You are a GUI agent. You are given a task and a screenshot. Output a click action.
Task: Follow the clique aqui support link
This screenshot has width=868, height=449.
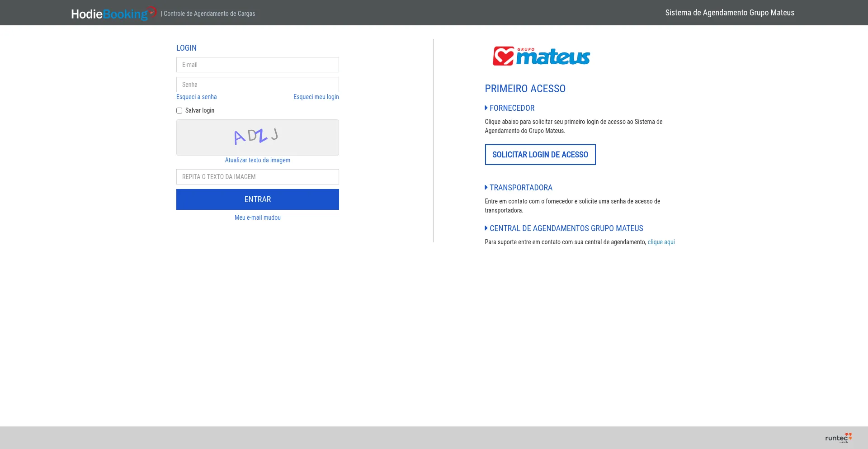click(x=661, y=242)
